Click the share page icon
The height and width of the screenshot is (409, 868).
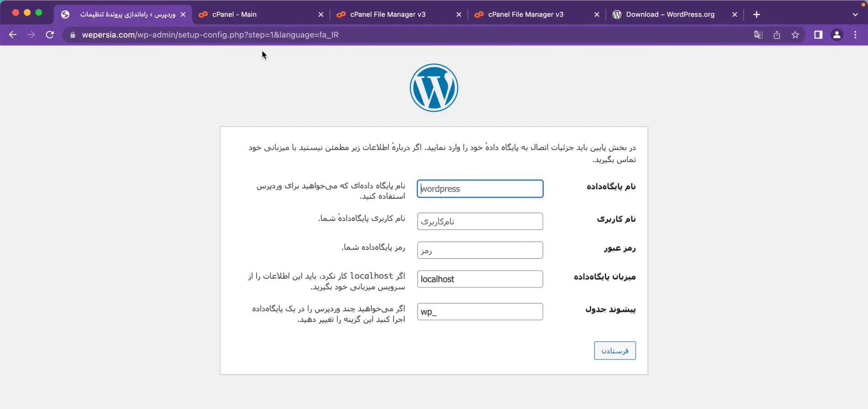pyautogui.click(x=777, y=35)
